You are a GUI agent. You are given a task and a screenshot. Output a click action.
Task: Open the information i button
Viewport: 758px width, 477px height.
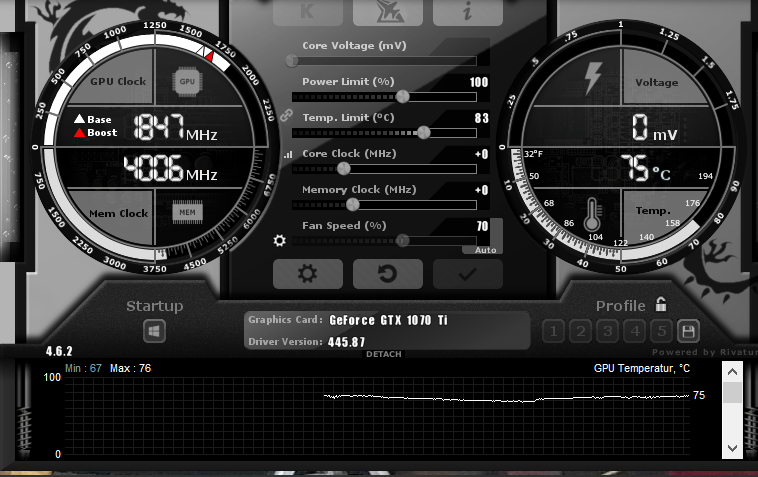467,12
